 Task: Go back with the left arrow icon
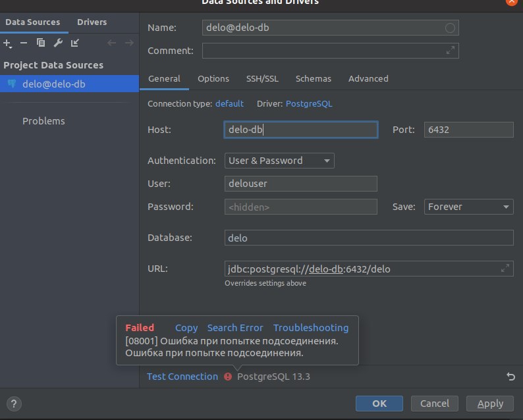[x=112, y=43]
